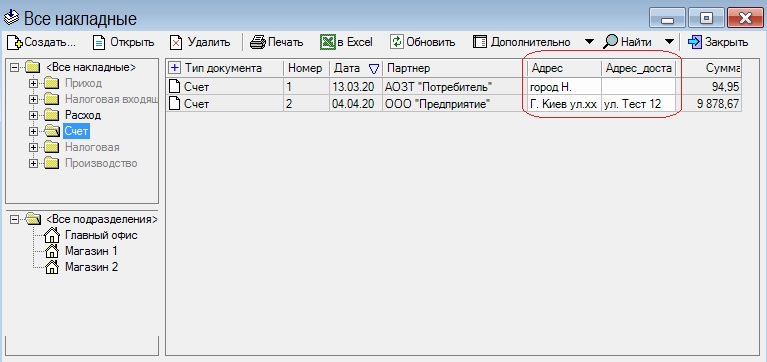Click the Удалить toolbar label
Viewport: 767px width, 362px height.
tap(208, 42)
